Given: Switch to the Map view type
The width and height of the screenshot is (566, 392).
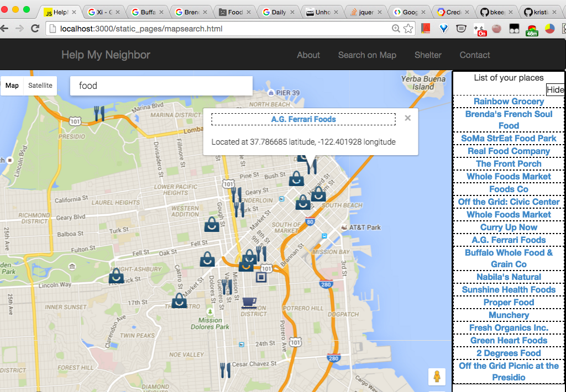Looking at the screenshot, I should tap(12, 86).
